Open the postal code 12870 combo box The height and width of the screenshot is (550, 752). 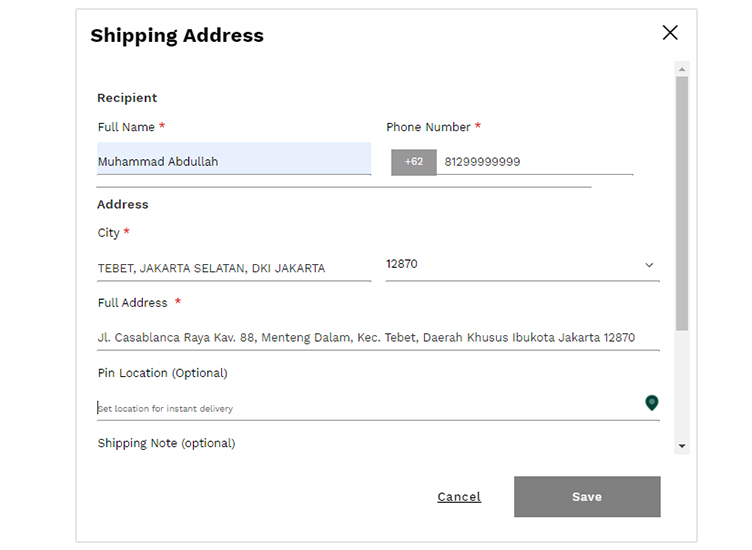[x=522, y=265]
